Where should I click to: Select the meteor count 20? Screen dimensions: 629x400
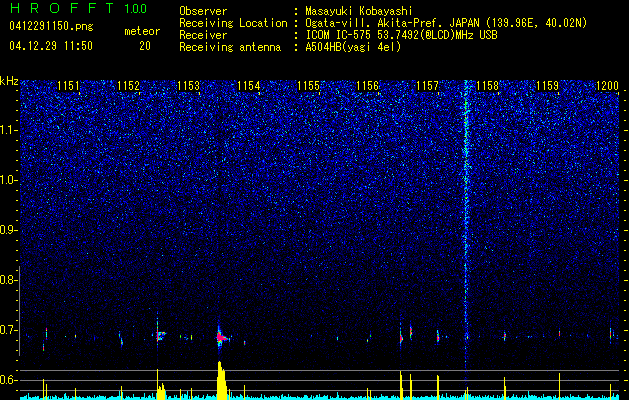[x=145, y=46]
